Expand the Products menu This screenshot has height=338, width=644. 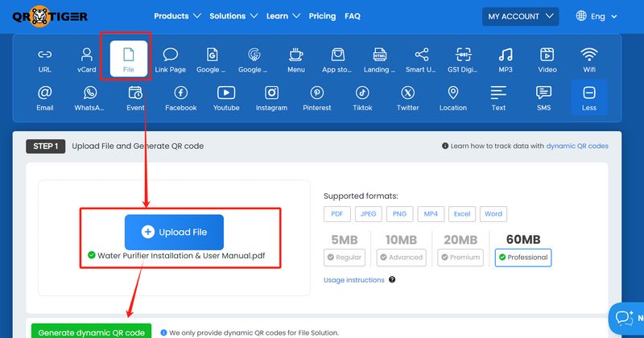[177, 16]
